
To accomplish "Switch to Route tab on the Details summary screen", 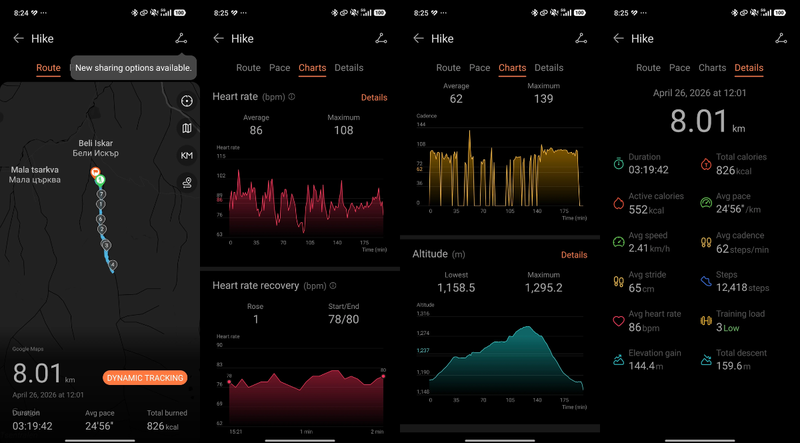I will pyautogui.click(x=648, y=67).
